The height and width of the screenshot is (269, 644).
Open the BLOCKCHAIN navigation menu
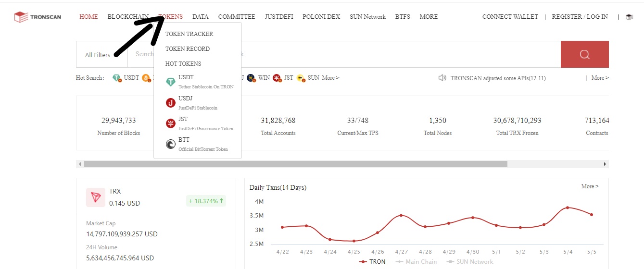click(x=128, y=17)
